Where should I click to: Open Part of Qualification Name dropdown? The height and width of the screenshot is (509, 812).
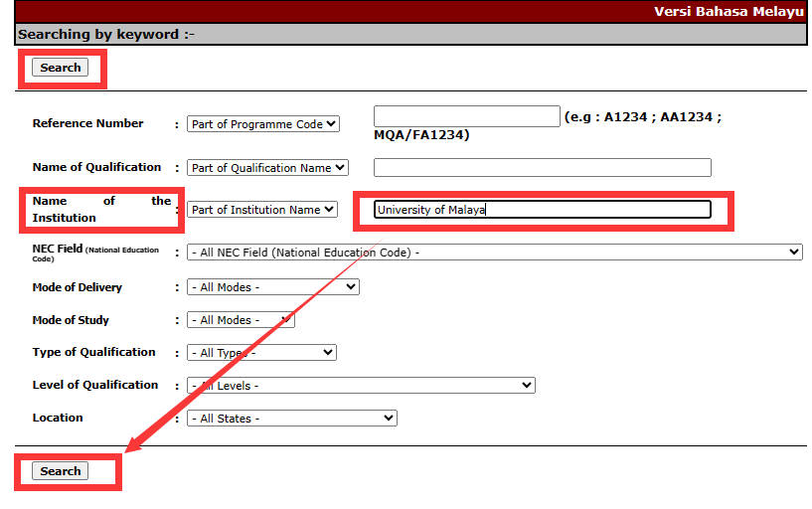tap(267, 168)
